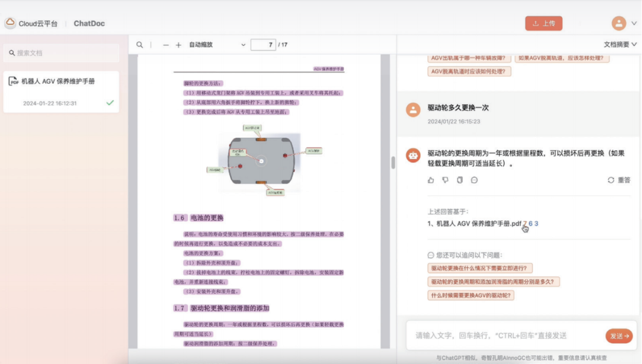The image size is (642, 364).
Task: Zoom out the PDF with minus icon
Action: point(166,45)
